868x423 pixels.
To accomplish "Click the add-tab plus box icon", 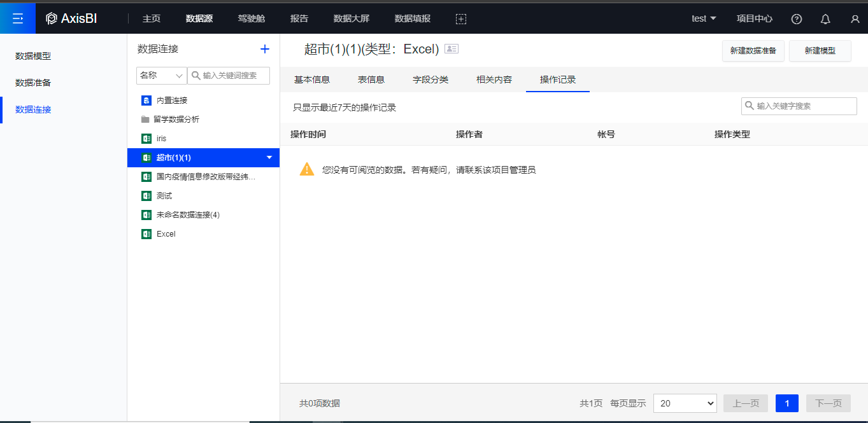I will (x=461, y=19).
